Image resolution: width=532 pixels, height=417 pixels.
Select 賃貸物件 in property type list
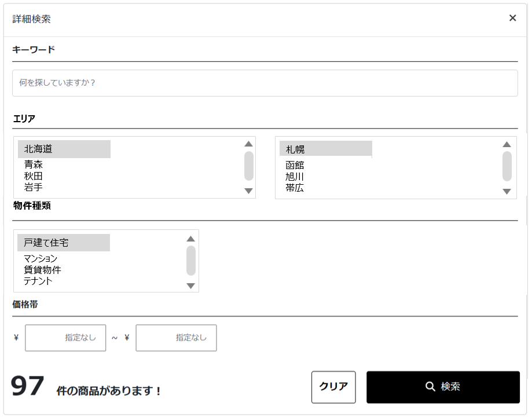coord(43,270)
